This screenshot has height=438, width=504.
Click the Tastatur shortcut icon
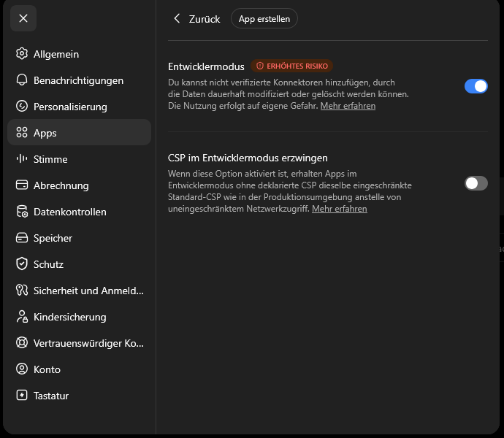click(22, 395)
